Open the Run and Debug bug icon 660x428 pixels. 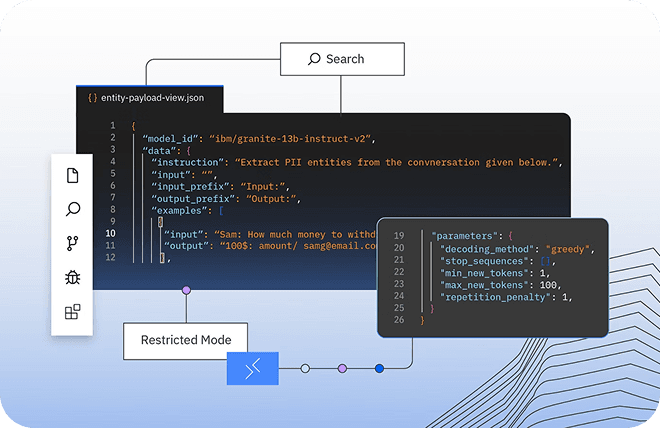click(72, 277)
